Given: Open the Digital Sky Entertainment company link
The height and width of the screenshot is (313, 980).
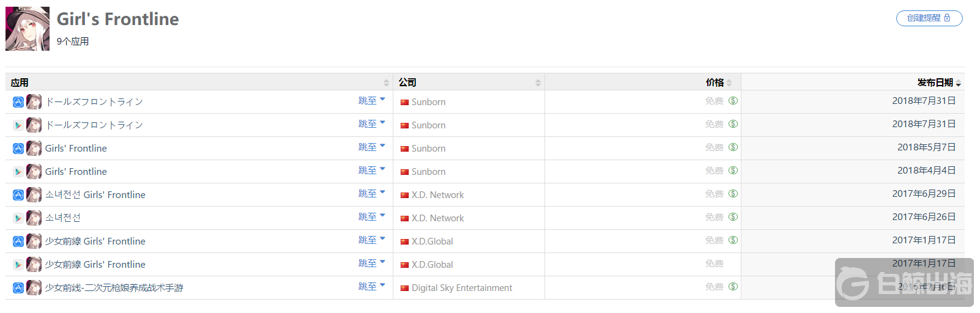Looking at the screenshot, I should tap(462, 288).
